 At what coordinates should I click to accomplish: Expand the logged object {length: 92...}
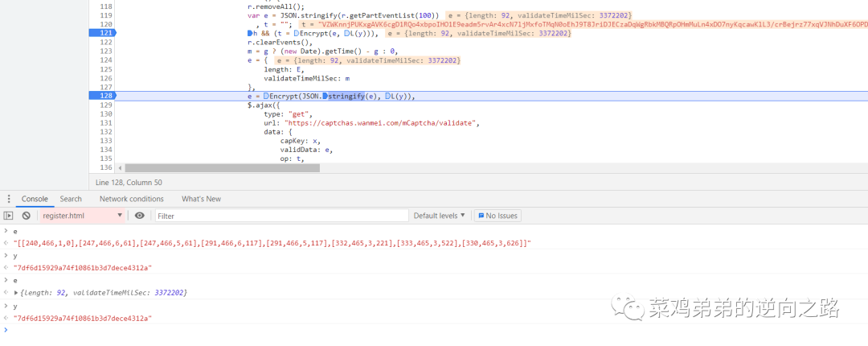16,292
